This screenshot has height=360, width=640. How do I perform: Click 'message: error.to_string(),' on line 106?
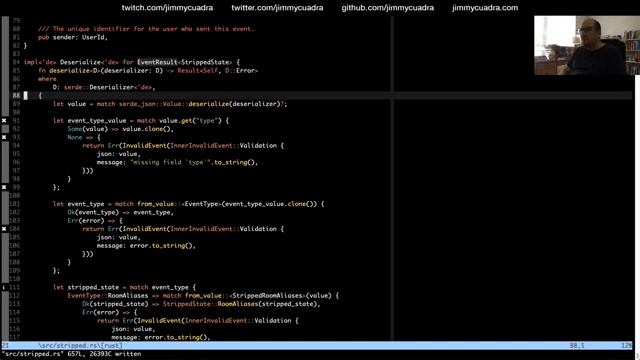click(x=146, y=245)
